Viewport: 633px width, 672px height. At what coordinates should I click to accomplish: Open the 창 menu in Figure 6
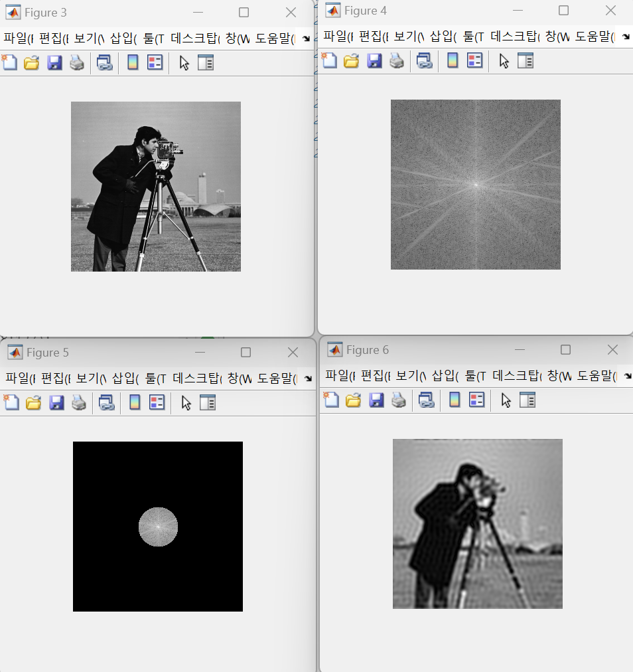559,376
